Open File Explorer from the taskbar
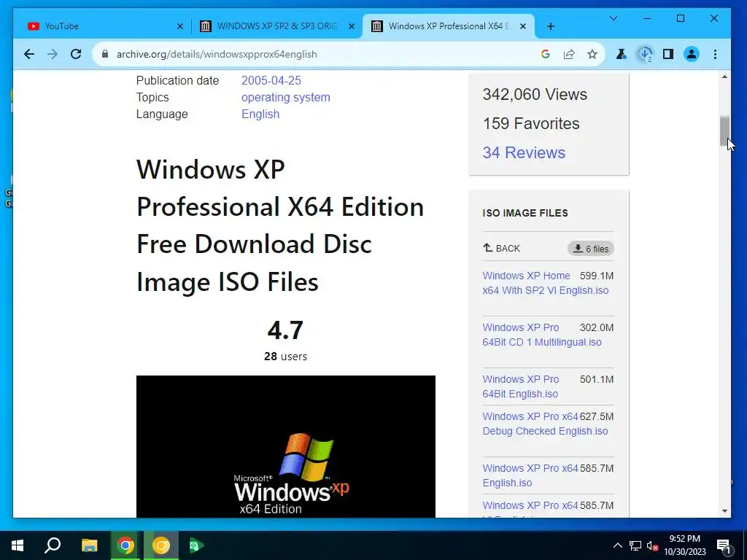The width and height of the screenshot is (747, 560). point(89,545)
